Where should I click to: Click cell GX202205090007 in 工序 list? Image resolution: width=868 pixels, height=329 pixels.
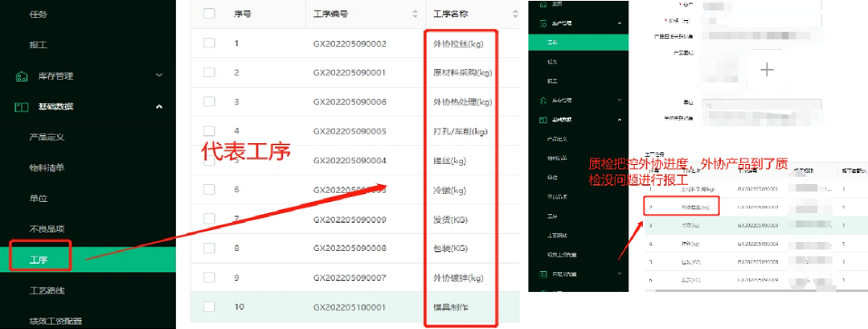click(x=350, y=278)
